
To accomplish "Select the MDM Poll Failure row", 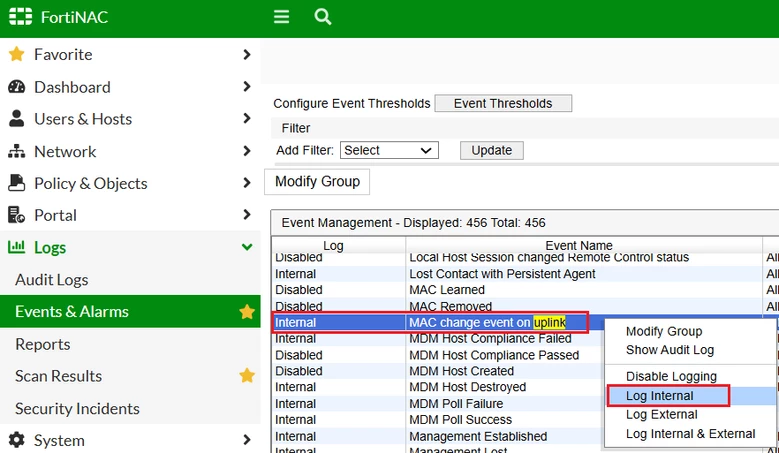I will click(438, 403).
